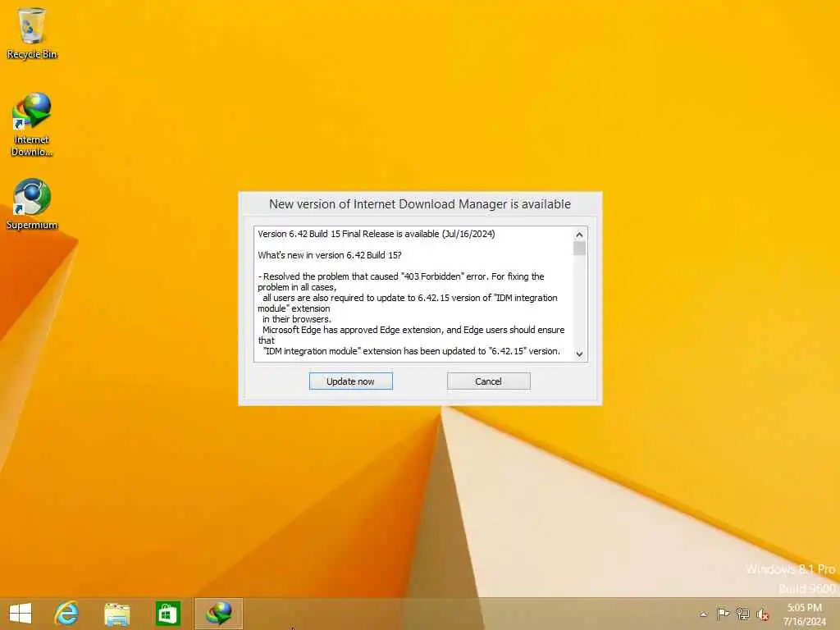Screen dimensions: 840x630
Task: Launch Internet Explorer from the taskbar
Action: (x=66, y=614)
